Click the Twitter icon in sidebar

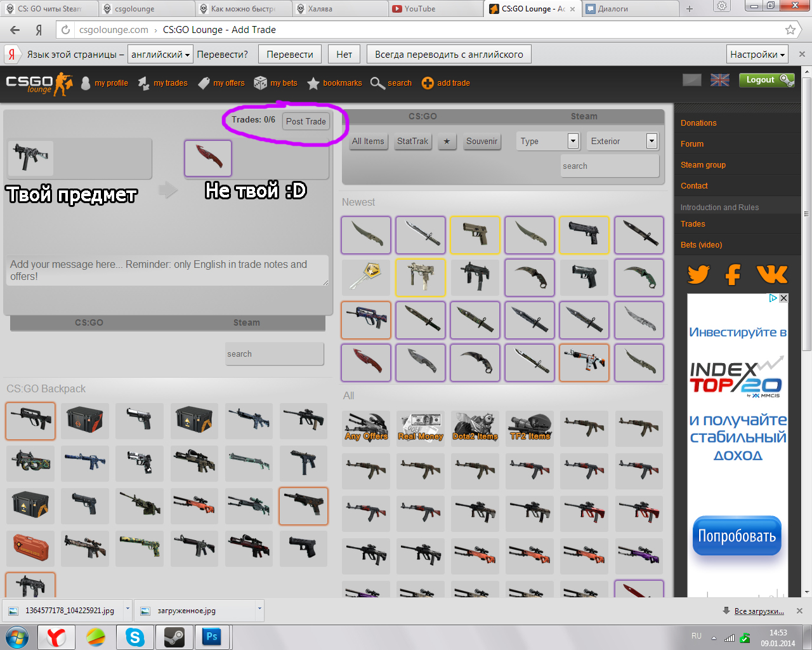698,274
